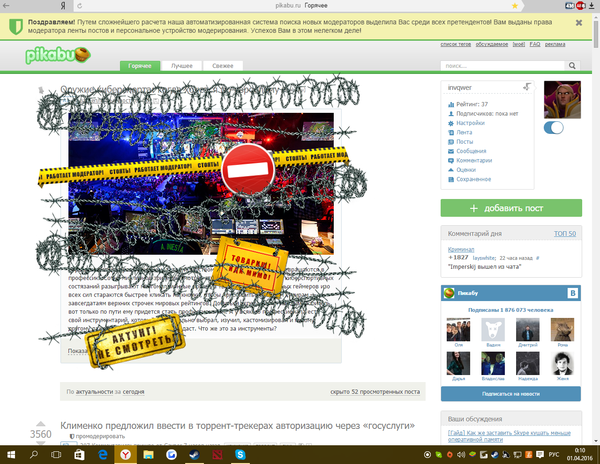This screenshot has height=464, width=600.
Task: Close the yellow moderator congratulation banner
Action: coord(579,23)
